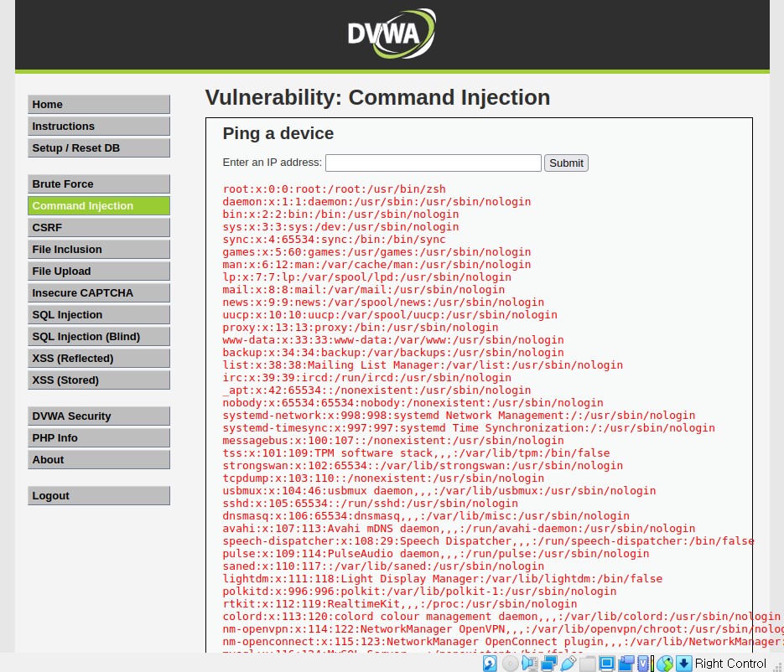
Task: Click the tcpdump:x:103:110 output line
Action: coord(383,478)
